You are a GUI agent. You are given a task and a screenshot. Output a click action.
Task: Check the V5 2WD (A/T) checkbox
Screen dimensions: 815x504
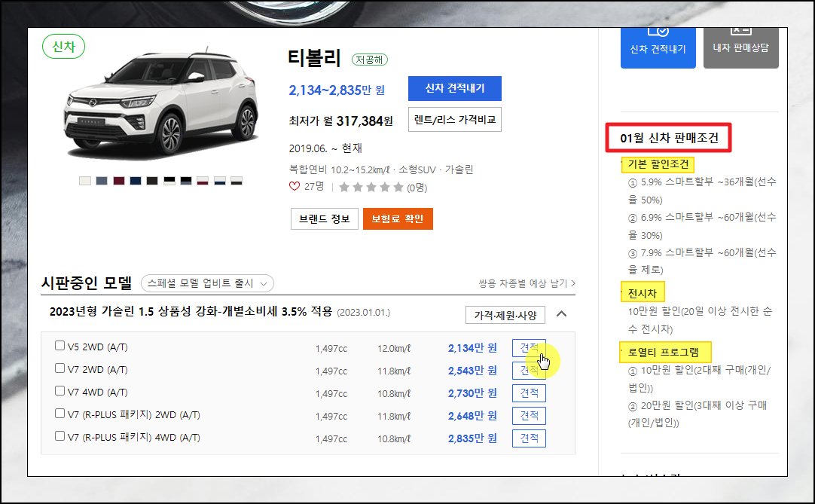(60, 346)
